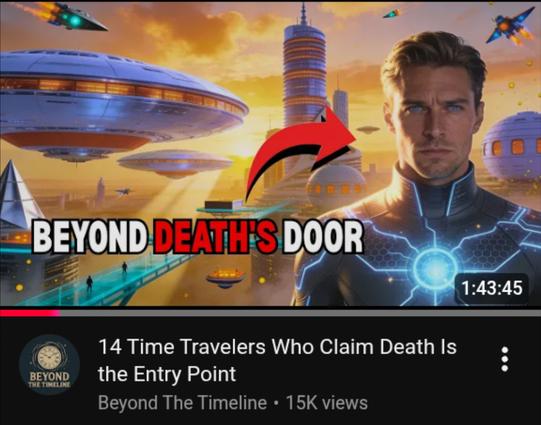Click the Beyond The Timeline channel name text
Viewport: 541px width, 425px height.
(x=182, y=403)
